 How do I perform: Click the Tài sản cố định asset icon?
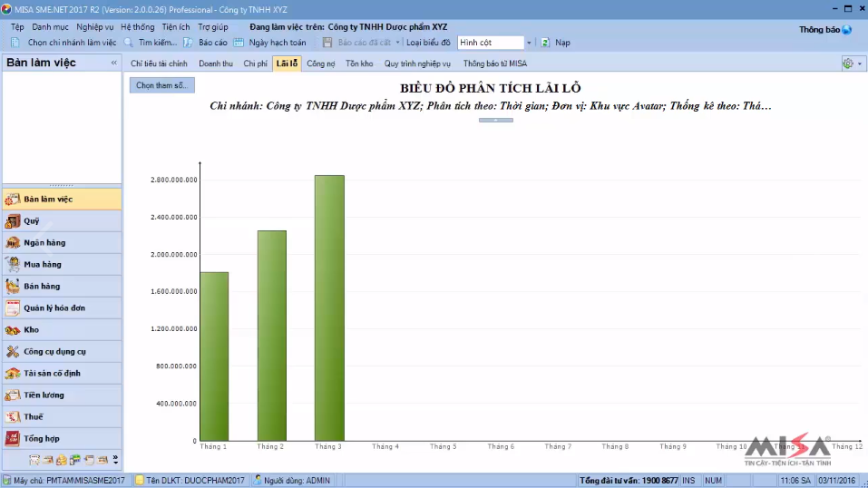(12, 374)
